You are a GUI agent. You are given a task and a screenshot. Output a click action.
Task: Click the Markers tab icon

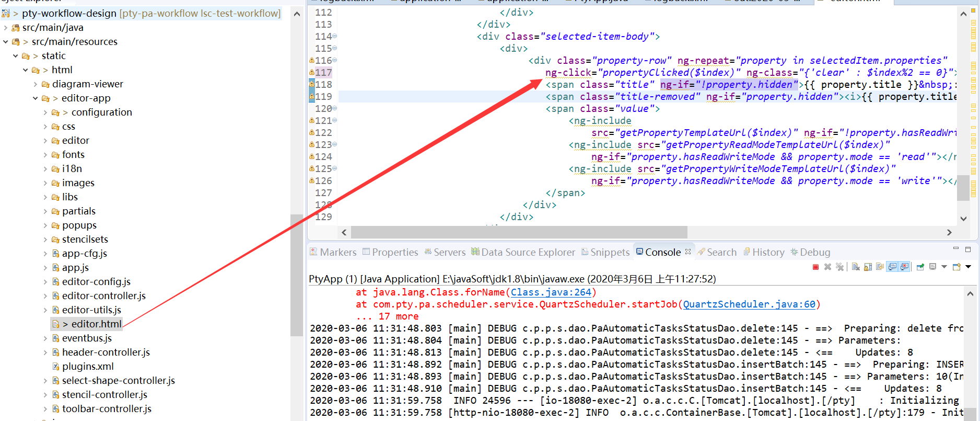[x=313, y=252]
